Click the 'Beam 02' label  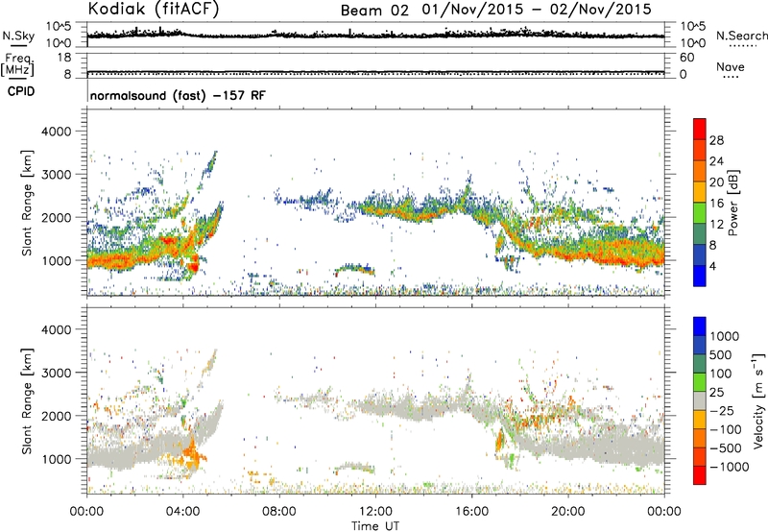pos(374,11)
